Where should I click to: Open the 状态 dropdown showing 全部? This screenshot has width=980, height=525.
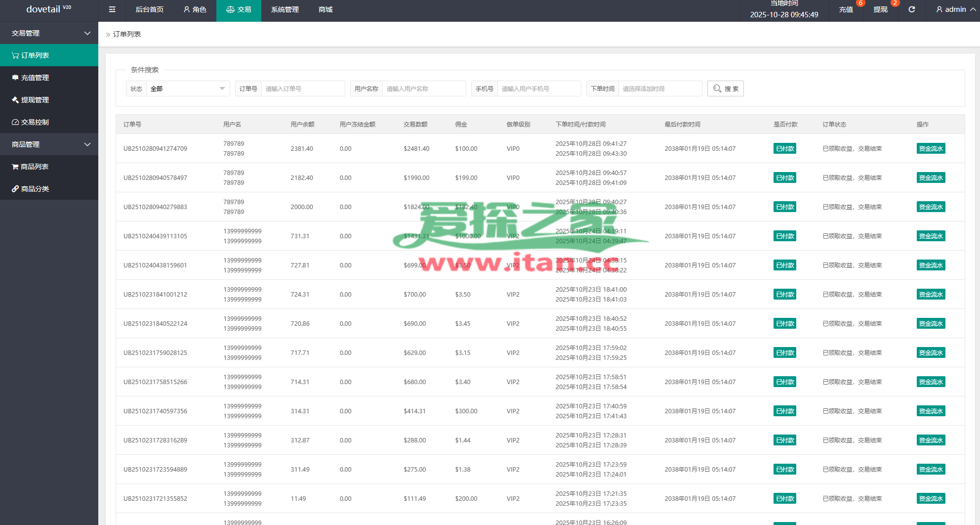[x=188, y=88]
